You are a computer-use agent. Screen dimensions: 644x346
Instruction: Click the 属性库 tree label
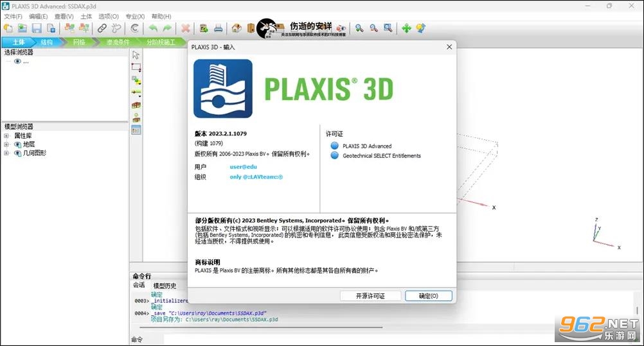coord(23,136)
